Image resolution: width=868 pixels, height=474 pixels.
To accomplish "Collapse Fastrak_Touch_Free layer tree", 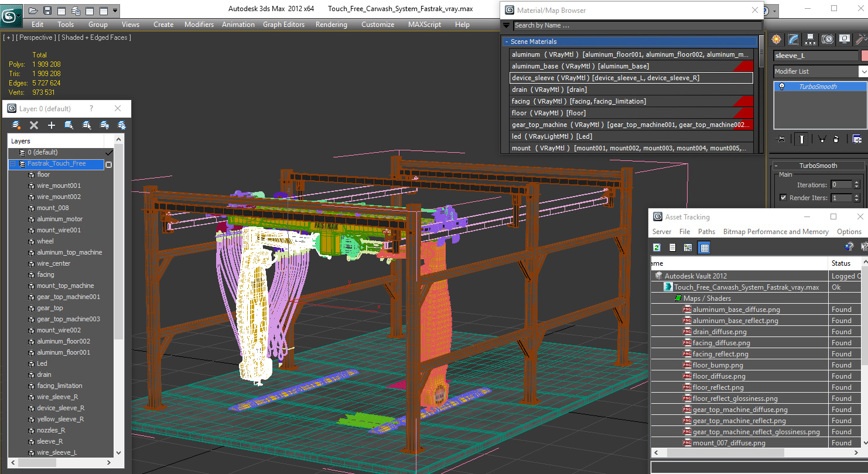I will tap(12, 164).
